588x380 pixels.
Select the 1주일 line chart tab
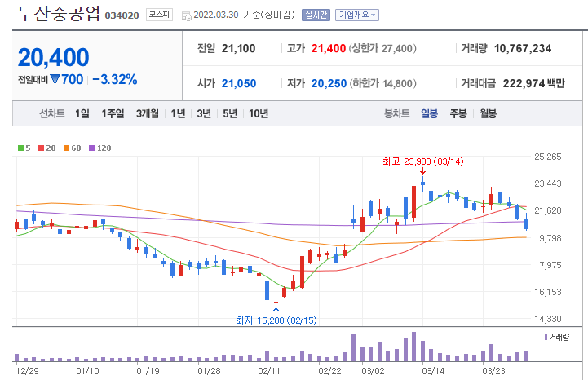[113, 113]
